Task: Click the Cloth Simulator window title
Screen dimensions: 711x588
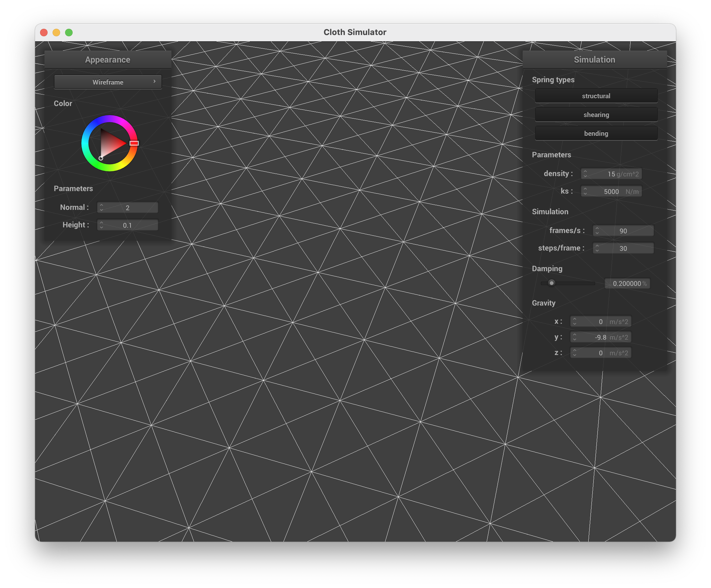Action: (355, 32)
